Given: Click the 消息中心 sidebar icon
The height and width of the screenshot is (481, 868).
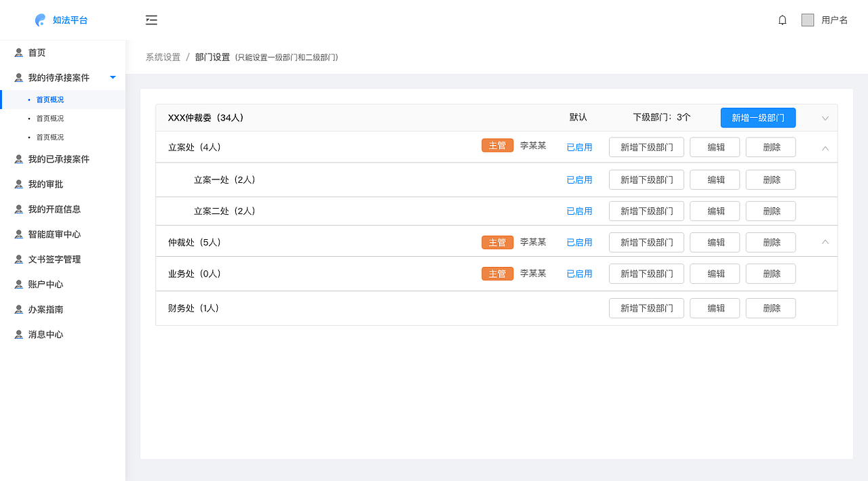Looking at the screenshot, I should pos(19,335).
